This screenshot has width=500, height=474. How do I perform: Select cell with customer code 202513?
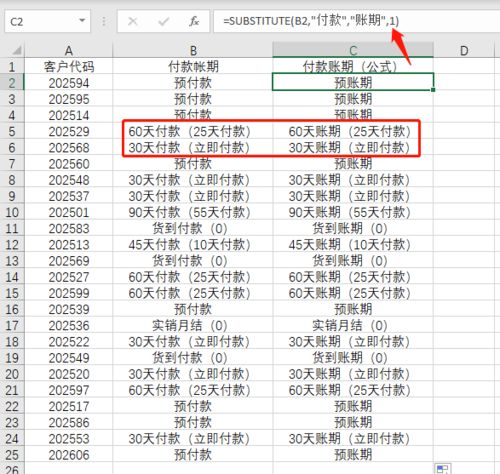coord(69,245)
